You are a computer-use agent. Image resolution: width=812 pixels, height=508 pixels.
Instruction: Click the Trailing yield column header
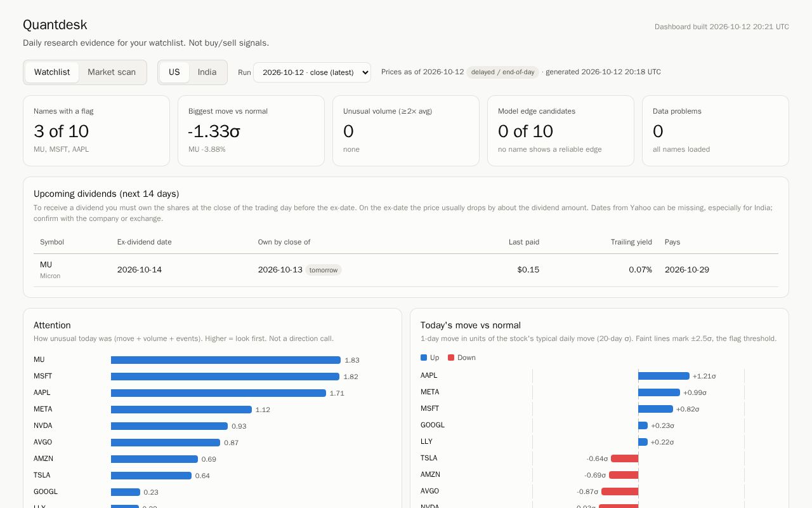(631, 242)
